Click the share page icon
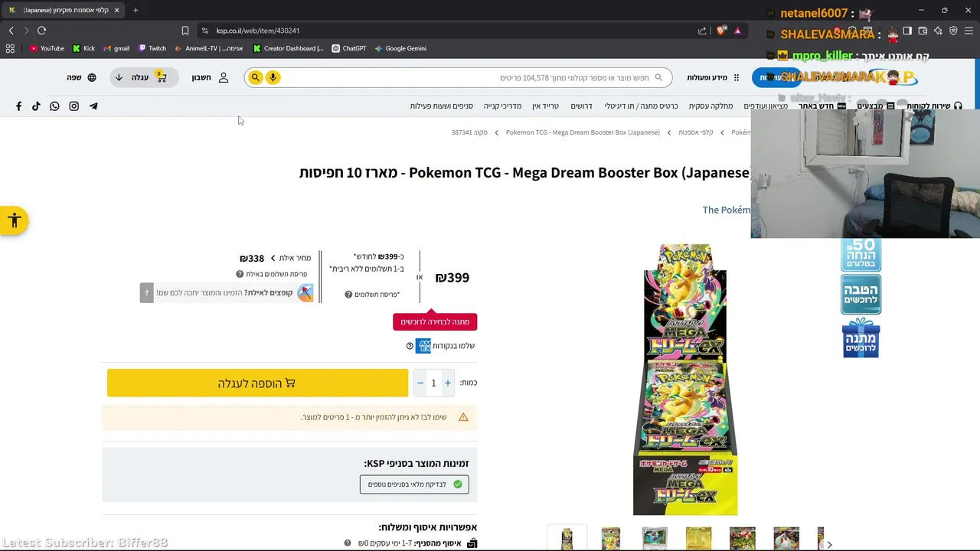The image size is (980, 551). point(702,31)
